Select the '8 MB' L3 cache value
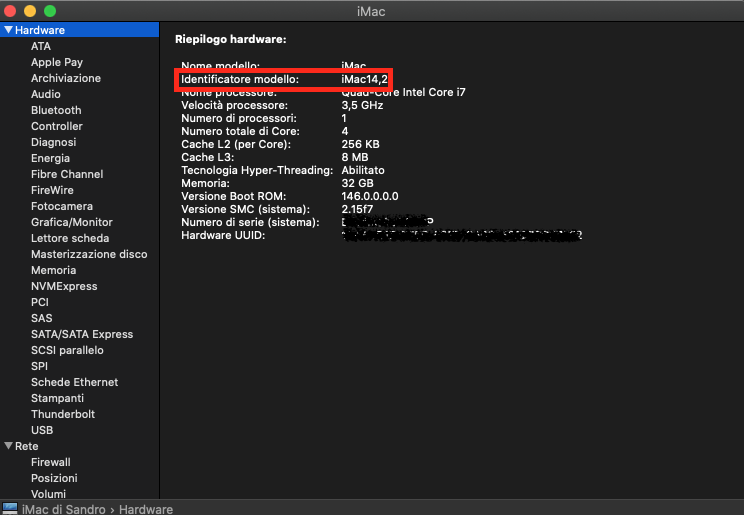 pyautogui.click(x=355, y=158)
